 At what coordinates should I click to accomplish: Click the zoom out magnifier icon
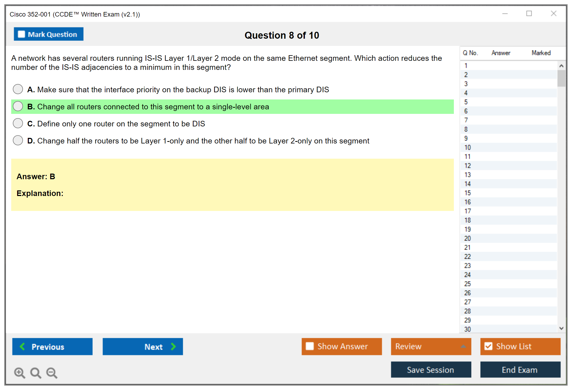tap(52, 373)
